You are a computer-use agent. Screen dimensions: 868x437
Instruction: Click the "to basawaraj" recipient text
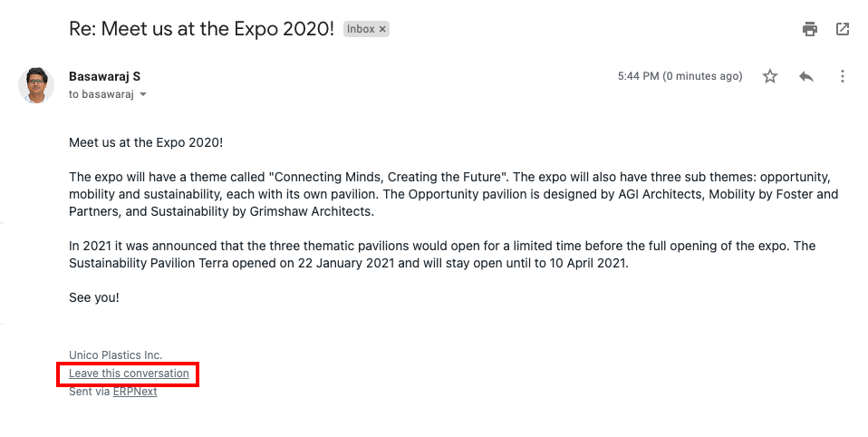101,95
